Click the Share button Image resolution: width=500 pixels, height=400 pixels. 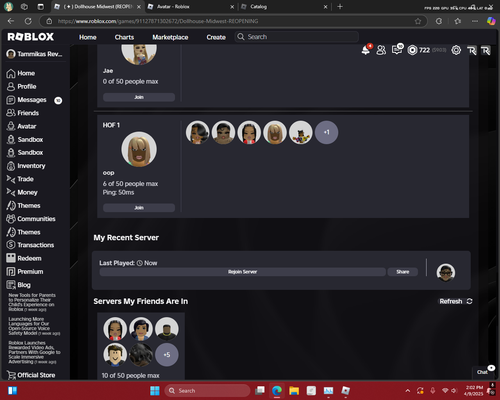(x=403, y=272)
